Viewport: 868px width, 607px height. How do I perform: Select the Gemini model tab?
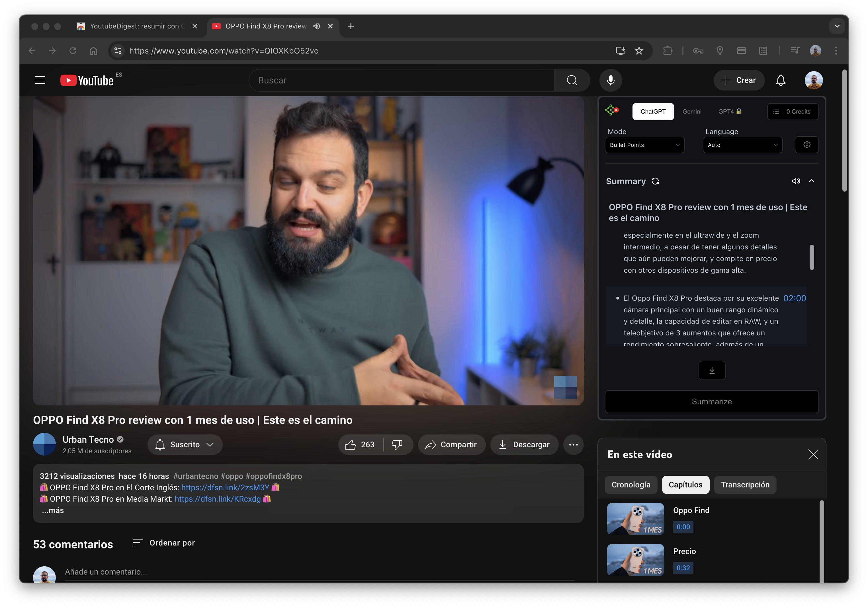(692, 112)
